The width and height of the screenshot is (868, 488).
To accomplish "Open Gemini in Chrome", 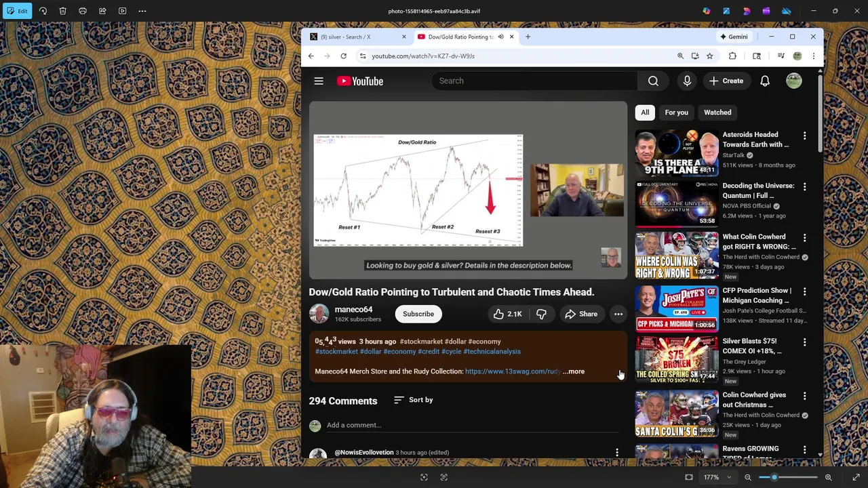I will (734, 37).
